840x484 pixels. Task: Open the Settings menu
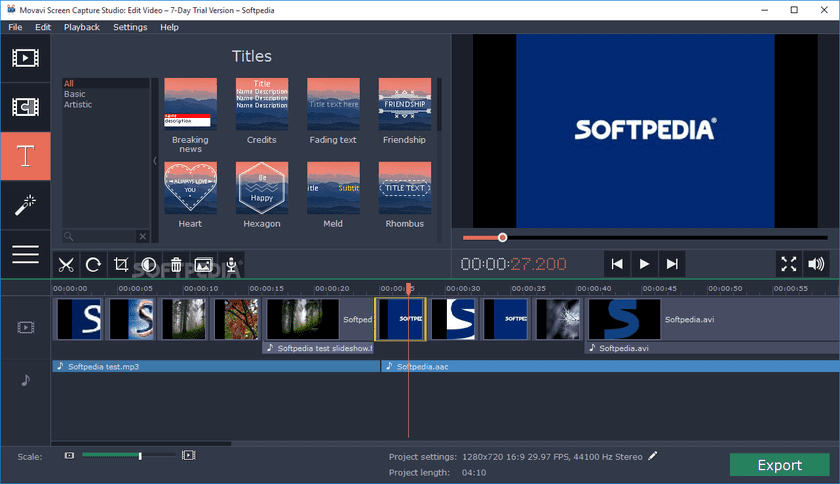[x=130, y=27]
